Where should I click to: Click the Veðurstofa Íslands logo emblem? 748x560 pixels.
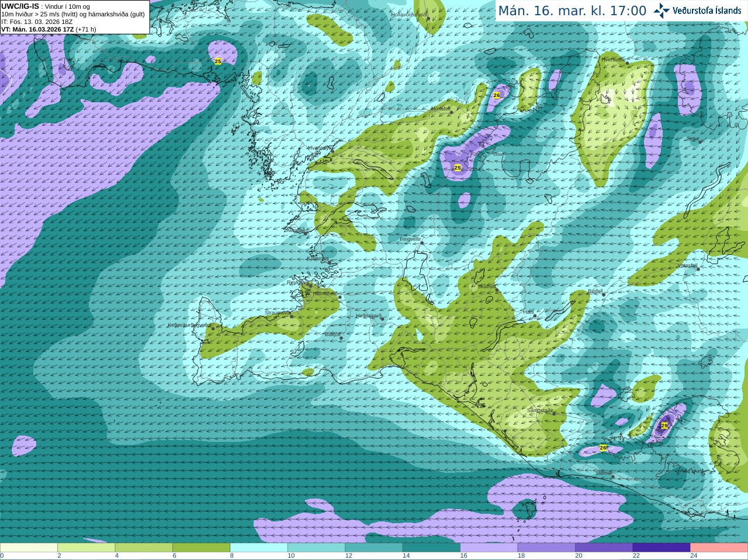tap(662, 11)
